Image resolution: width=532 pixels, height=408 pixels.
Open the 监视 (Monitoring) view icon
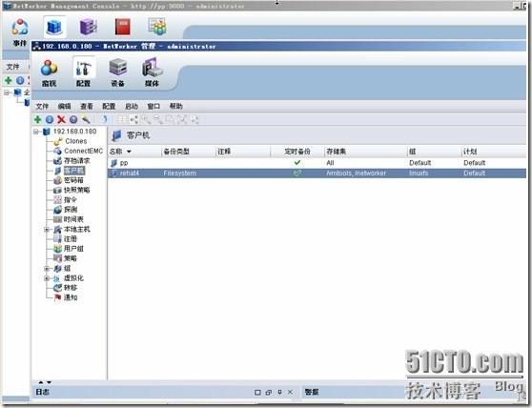coord(50,72)
